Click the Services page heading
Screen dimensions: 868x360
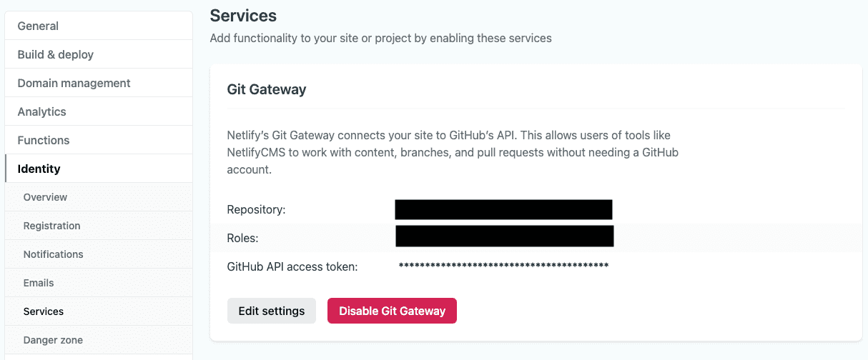click(x=243, y=14)
